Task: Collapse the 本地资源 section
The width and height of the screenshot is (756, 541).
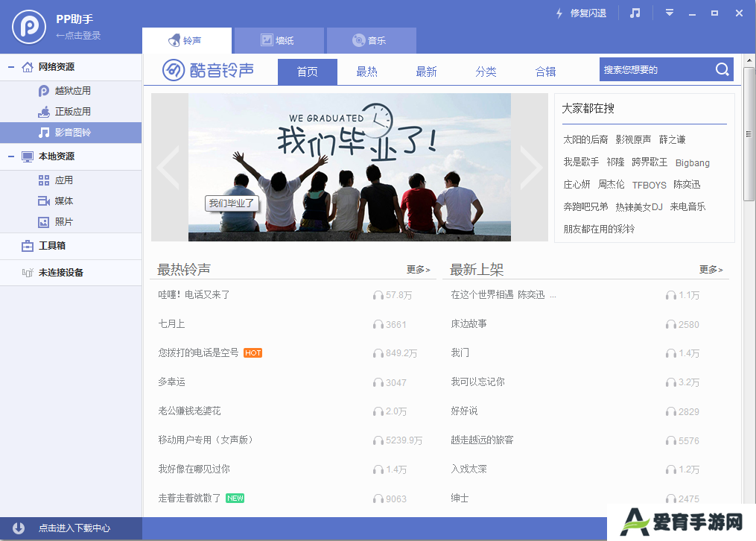Action: pyautogui.click(x=11, y=156)
